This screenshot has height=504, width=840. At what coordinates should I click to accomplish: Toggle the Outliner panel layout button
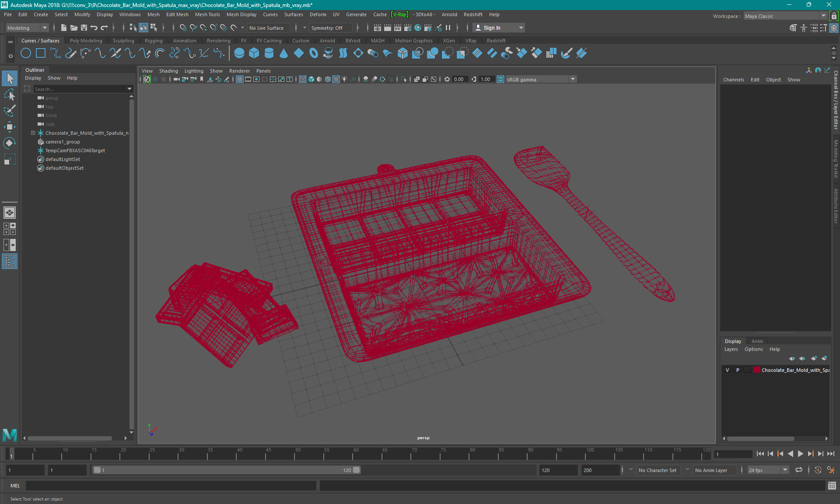[x=10, y=262]
